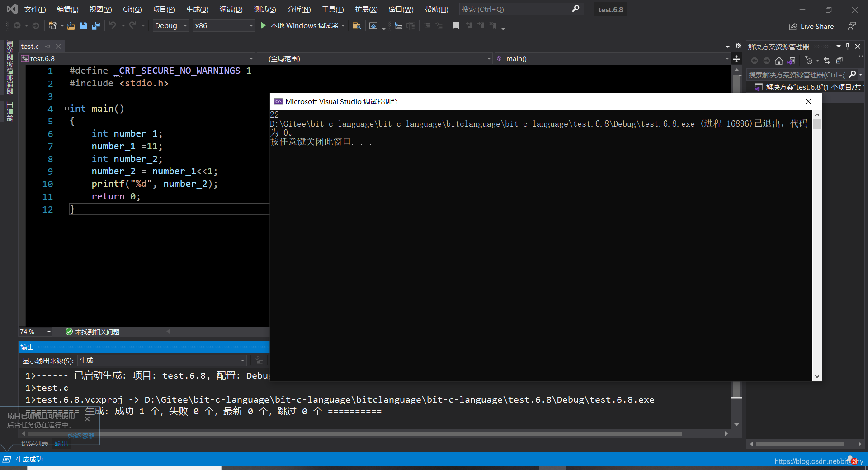Open the Help (帮助) menu
Viewport: 868px width, 470px height.
coord(437,9)
